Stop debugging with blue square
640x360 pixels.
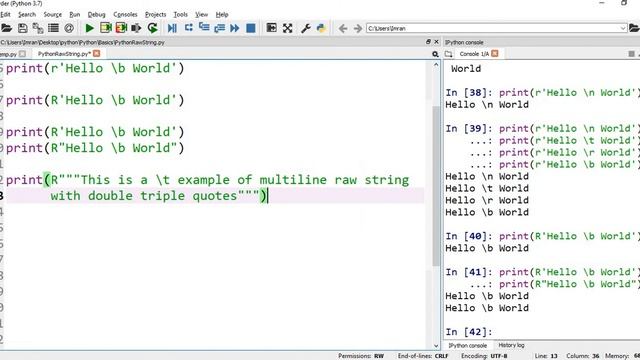pos(251,28)
